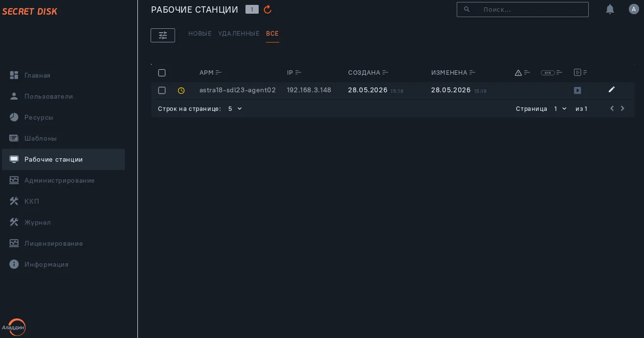Open Ресурсы in the sidebar
This screenshot has width=644, height=338.
click(63, 117)
